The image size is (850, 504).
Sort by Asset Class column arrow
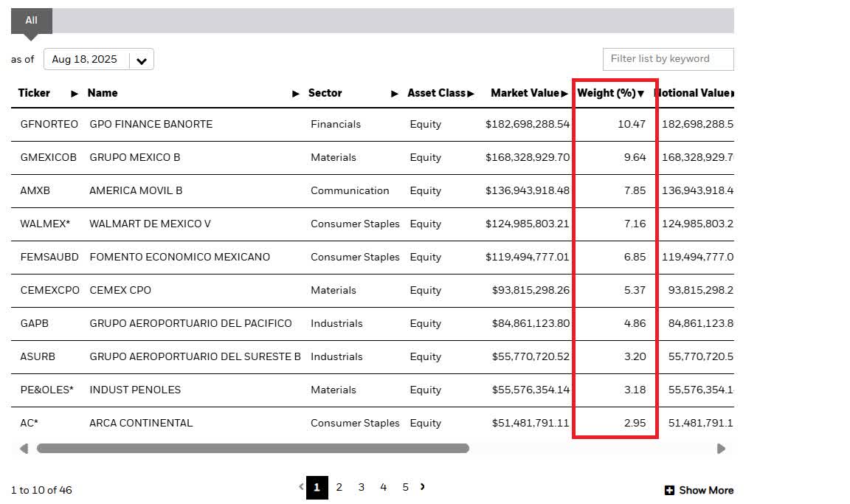(x=471, y=94)
